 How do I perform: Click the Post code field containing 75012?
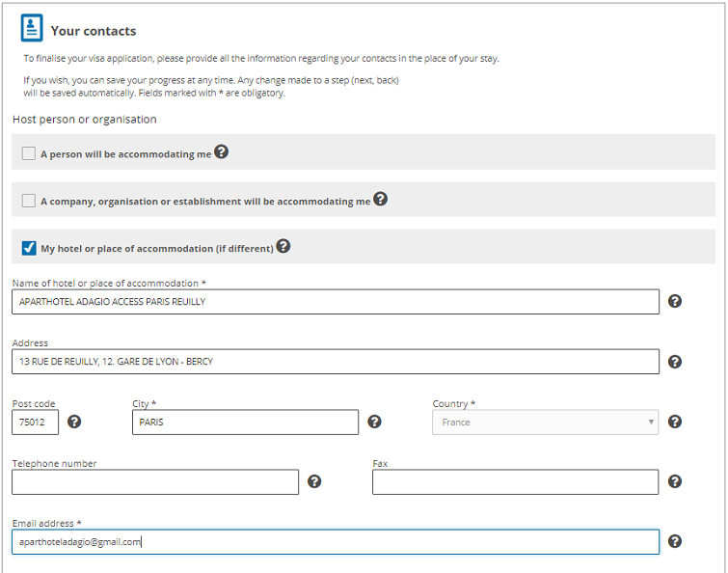coord(36,423)
